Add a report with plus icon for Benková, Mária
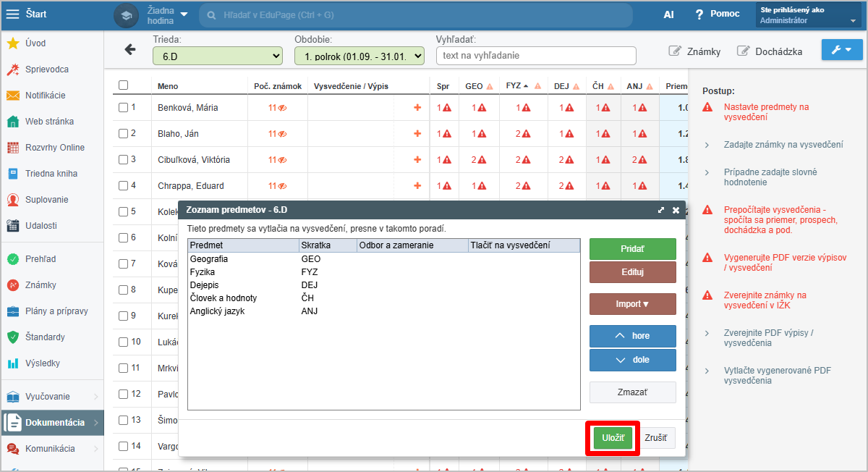Screen dimensions: 868x472 tap(417, 108)
